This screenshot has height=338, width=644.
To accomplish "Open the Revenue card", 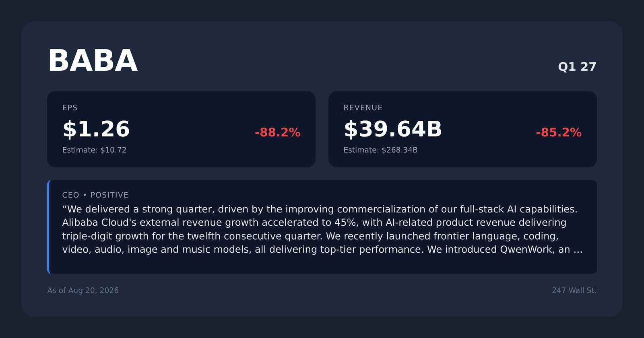I will (x=462, y=129).
